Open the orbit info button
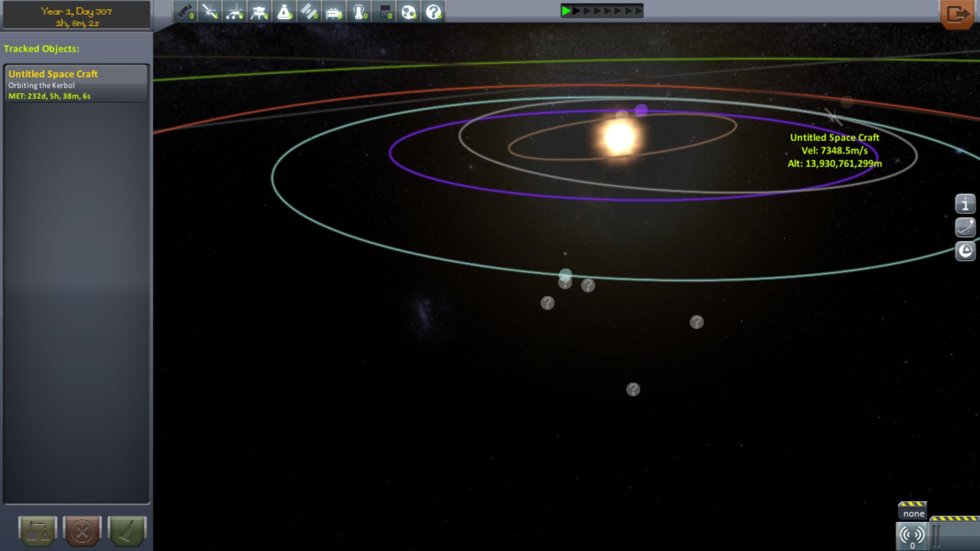Screen dimensions: 980x551 (965, 228)
